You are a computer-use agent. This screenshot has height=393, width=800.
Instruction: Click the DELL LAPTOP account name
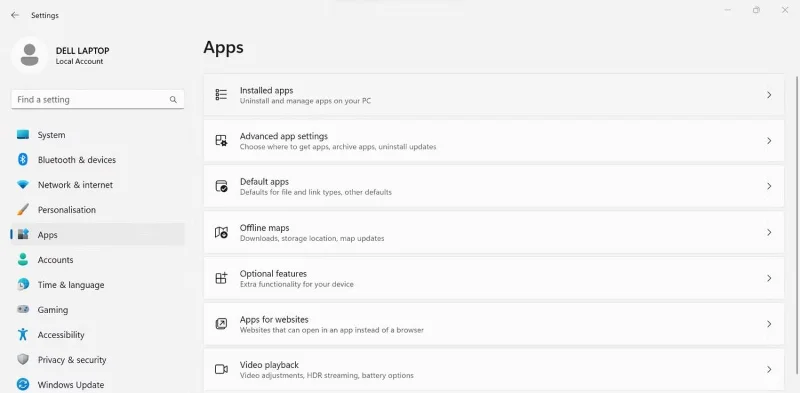click(82, 51)
